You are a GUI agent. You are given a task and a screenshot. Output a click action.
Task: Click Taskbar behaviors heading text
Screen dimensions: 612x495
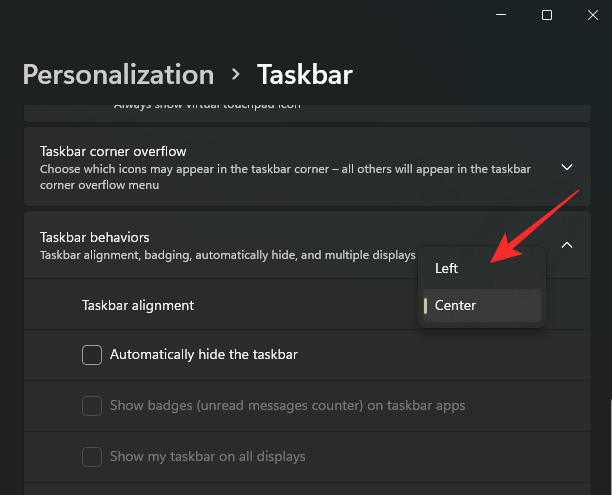point(94,237)
